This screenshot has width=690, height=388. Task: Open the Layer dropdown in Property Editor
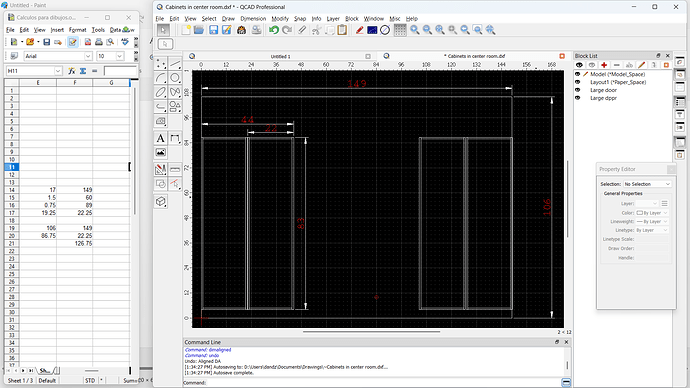click(647, 204)
